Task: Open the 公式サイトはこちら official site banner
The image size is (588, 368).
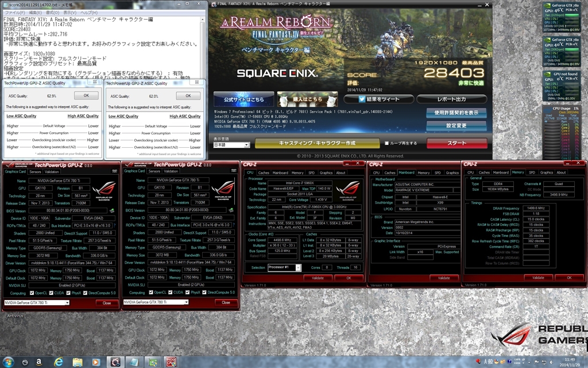Action: 243,99
